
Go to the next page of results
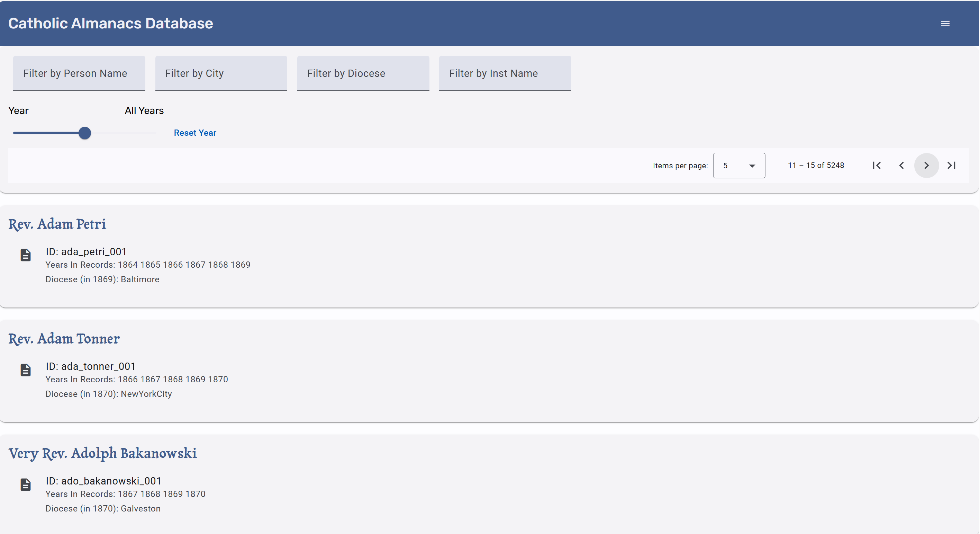point(926,165)
